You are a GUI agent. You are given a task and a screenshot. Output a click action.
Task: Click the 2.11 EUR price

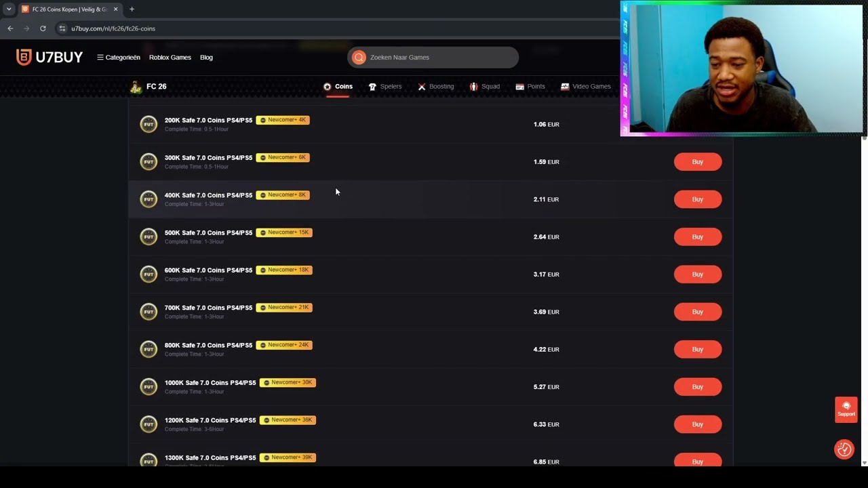tap(546, 199)
